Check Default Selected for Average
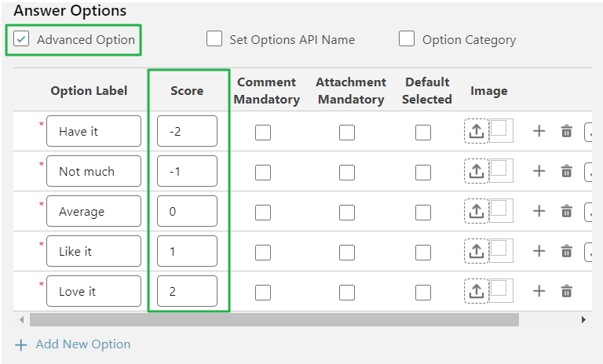Image resolution: width=603 pixels, height=364 pixels. [x=423, y=213]
